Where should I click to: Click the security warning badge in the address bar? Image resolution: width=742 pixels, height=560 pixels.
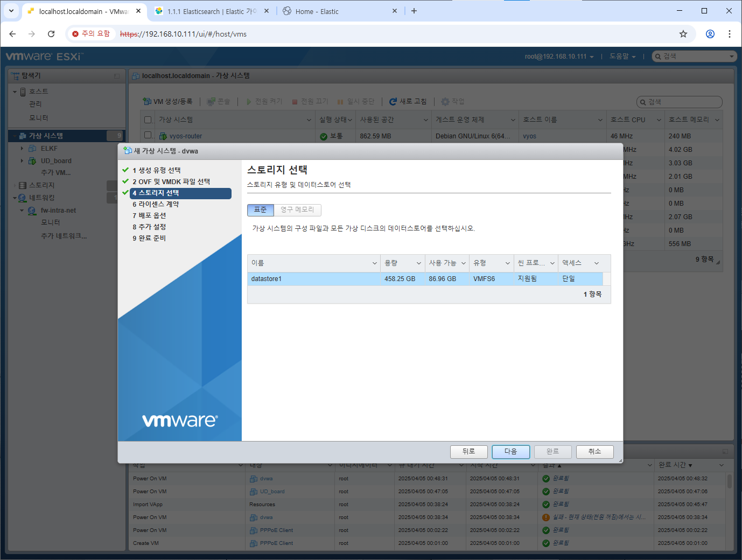[91, 34]
